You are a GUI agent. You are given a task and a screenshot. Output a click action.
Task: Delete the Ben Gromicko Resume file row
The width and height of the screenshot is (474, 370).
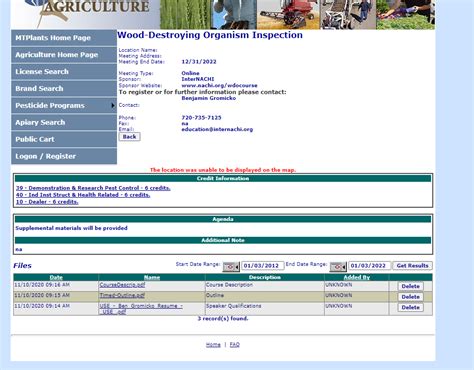click(410, 307)
